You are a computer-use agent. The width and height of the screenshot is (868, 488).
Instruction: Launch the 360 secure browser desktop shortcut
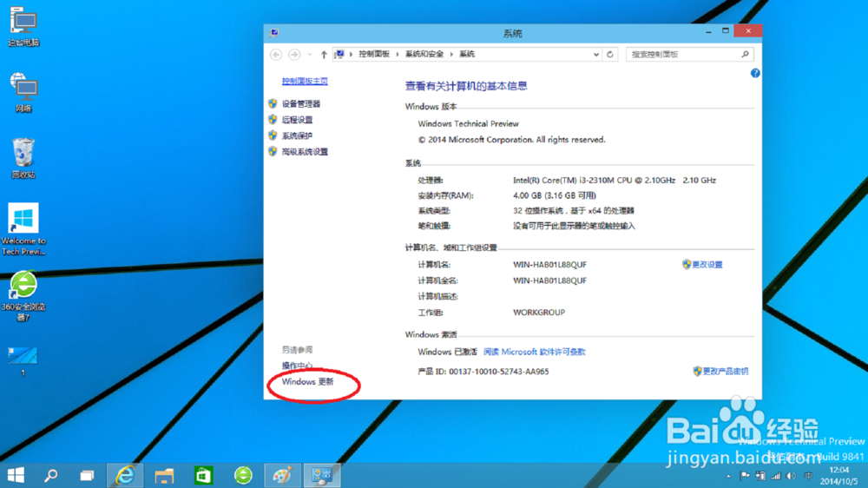23,296
